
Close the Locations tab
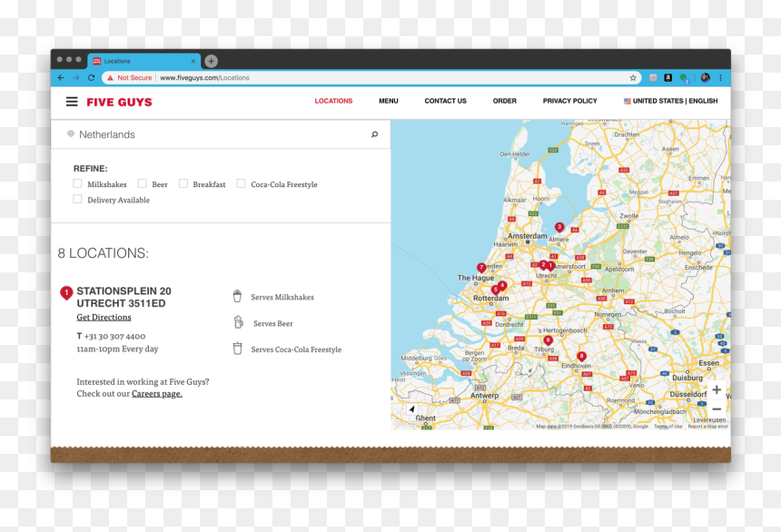pos(193,61)
